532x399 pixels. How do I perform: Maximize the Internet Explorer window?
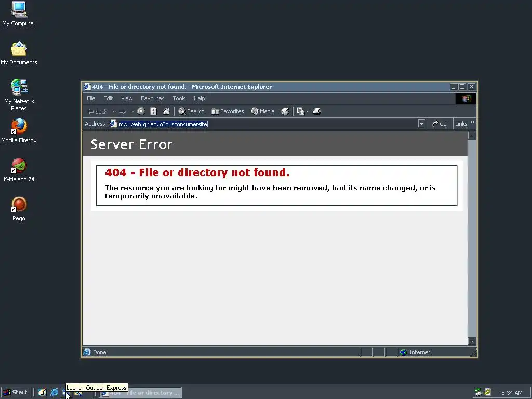(462, 87)
